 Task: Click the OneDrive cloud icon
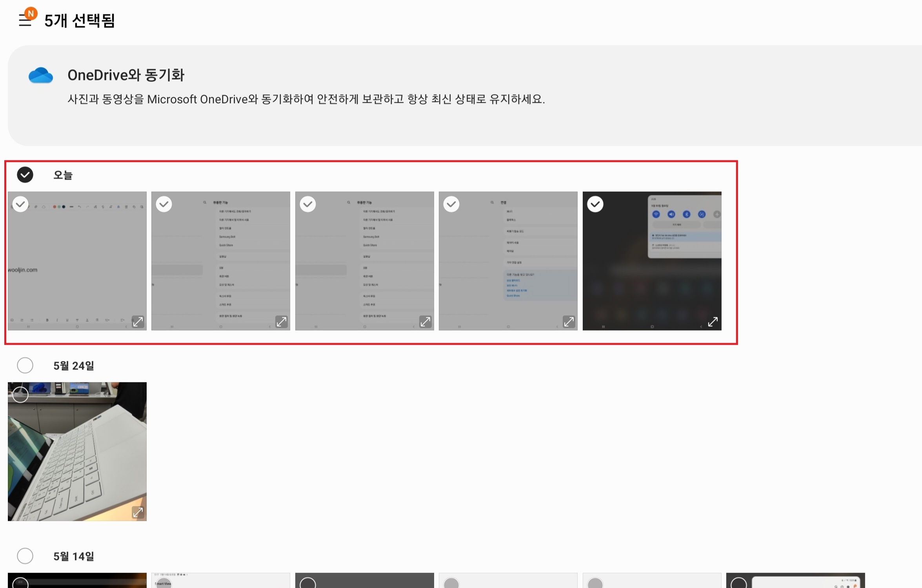(40, 75)
